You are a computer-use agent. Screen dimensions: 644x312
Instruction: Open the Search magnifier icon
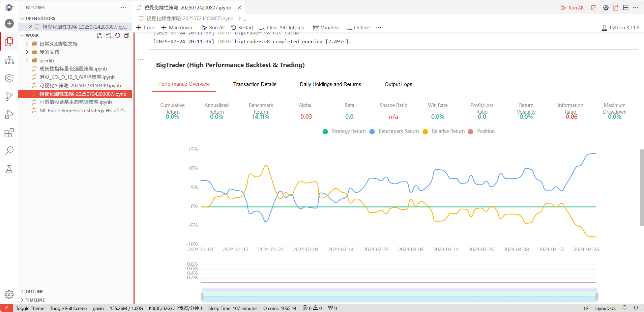click(9, 151)
